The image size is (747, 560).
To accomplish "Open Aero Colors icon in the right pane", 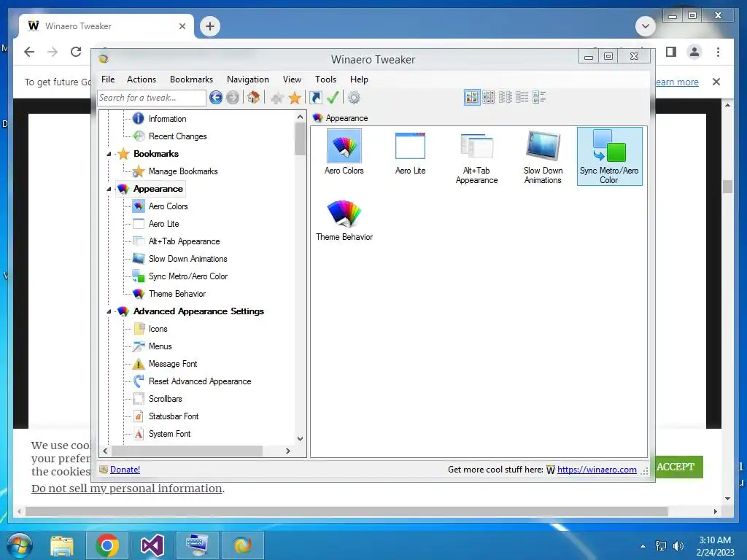I will [x=344, y=152].
